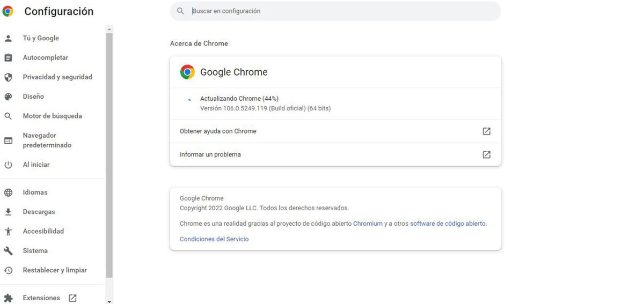Screen dimensions: 644x304
Task: Click the shield icon for Privacidad y seguridad
Action: coord(8,77)
